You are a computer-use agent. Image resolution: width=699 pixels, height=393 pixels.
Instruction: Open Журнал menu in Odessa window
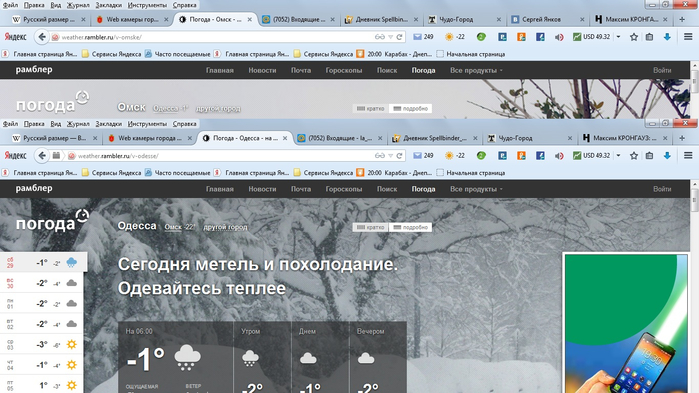78,124
